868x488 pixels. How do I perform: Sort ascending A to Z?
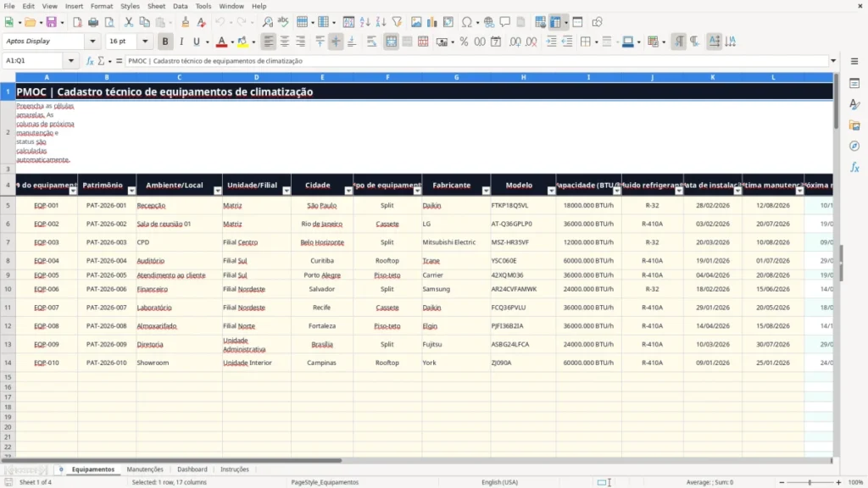tap(364, 22)
